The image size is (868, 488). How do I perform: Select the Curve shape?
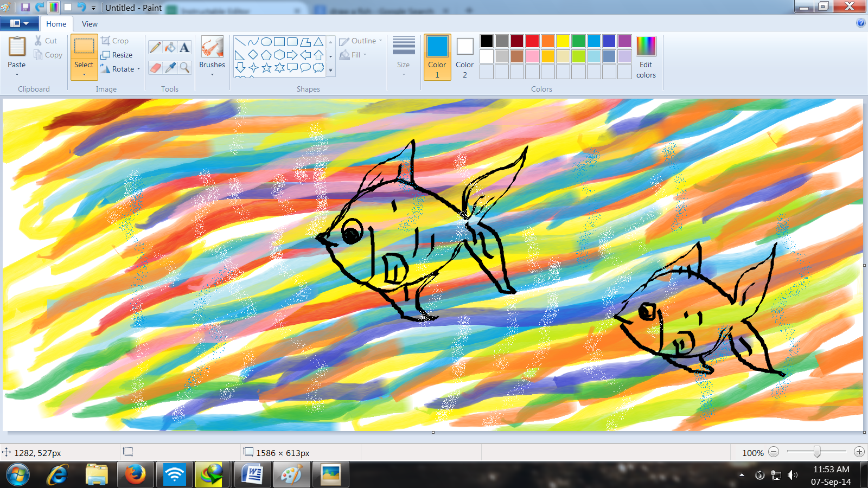[253, 42]
